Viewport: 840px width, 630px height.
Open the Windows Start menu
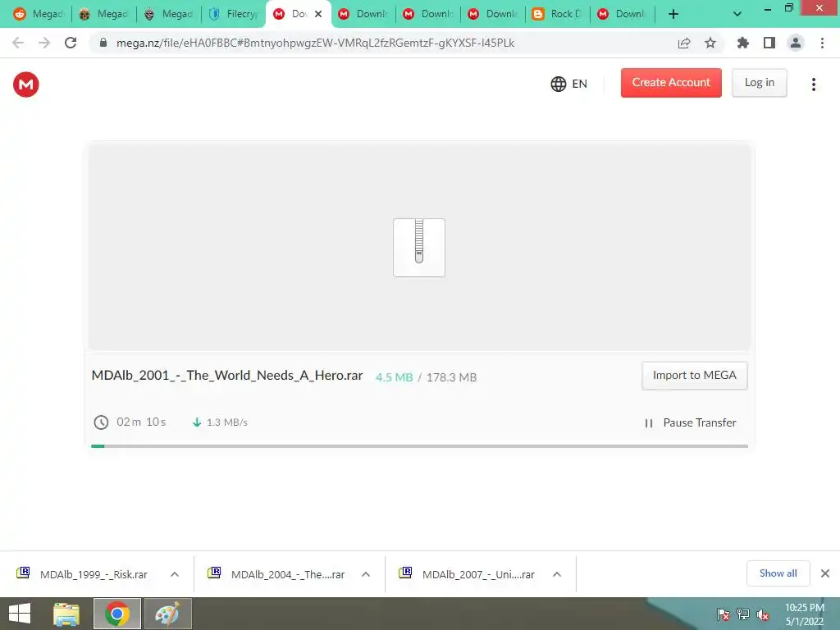pos(20,614)
